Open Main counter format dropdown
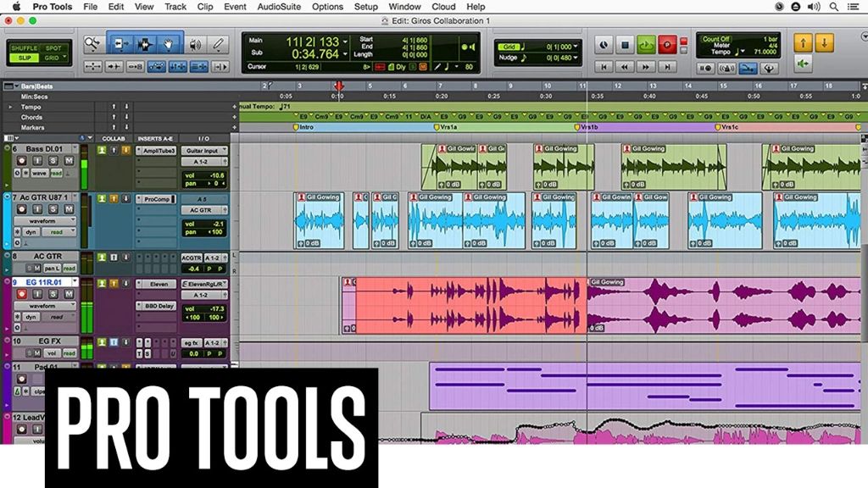The width and height of the screenshot is (868, 488). tap(345, 42)
